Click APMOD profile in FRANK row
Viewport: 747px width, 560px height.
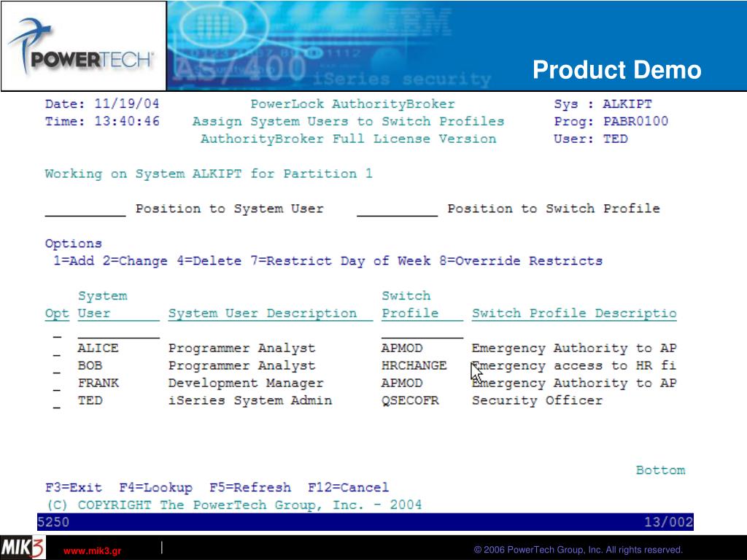[402, 383]
